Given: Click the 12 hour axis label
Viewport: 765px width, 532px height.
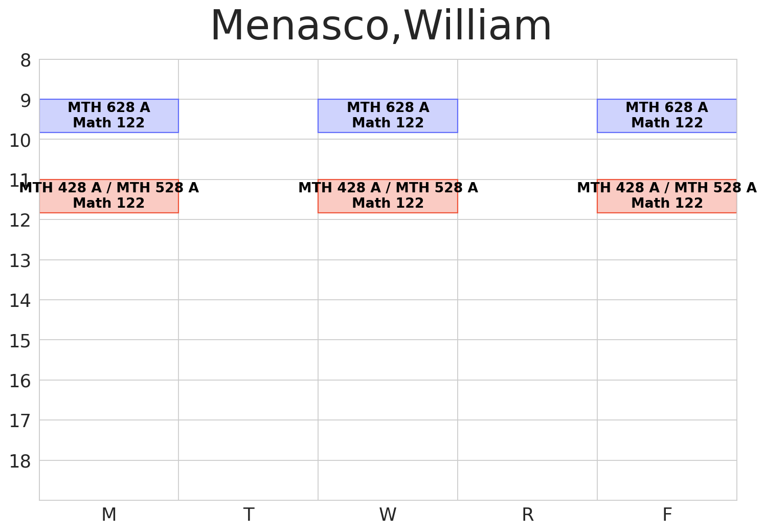Looking at the screenshot, I should coord(20,221).
